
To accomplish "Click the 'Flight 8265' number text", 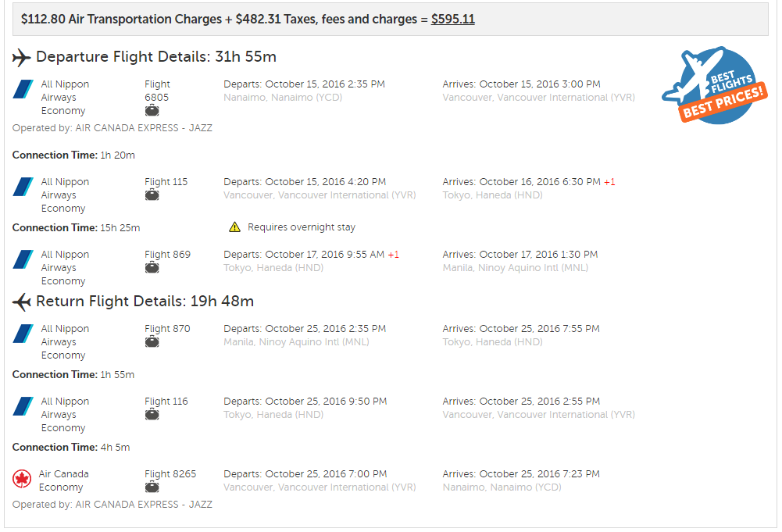I will [170, 474].
